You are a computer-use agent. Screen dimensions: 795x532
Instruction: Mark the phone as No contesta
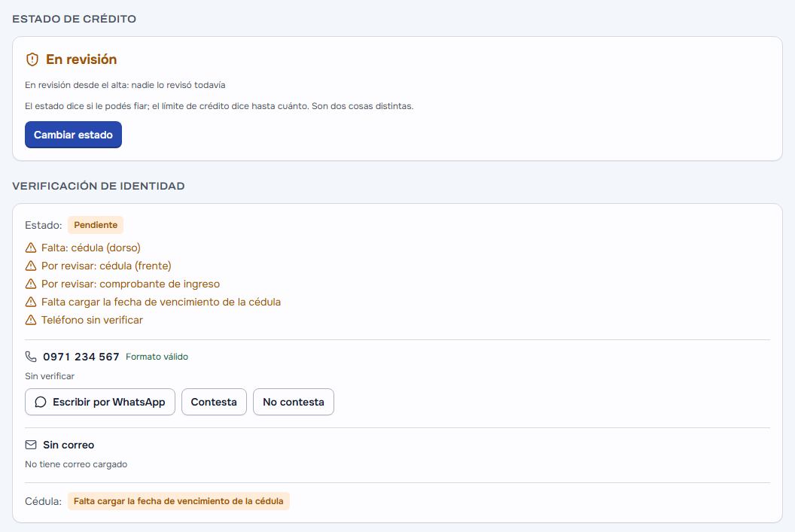[294, 402]
